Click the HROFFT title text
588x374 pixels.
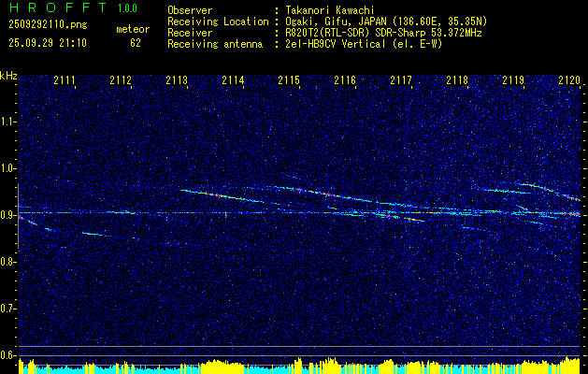click(58, 7)
